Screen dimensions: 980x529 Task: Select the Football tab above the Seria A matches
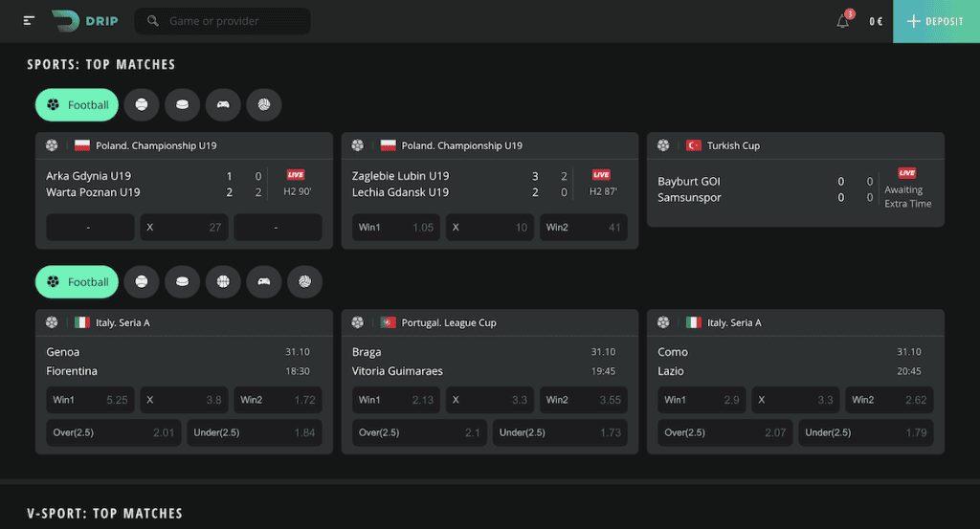[x=77, y=282]
